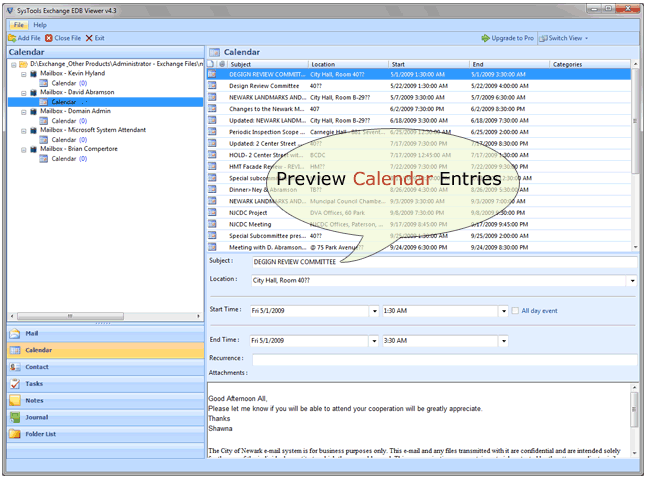Click the Upgrade to Pro icon
Image resolution: width=647 pixels, height=480 pixels.
(485, 38)
